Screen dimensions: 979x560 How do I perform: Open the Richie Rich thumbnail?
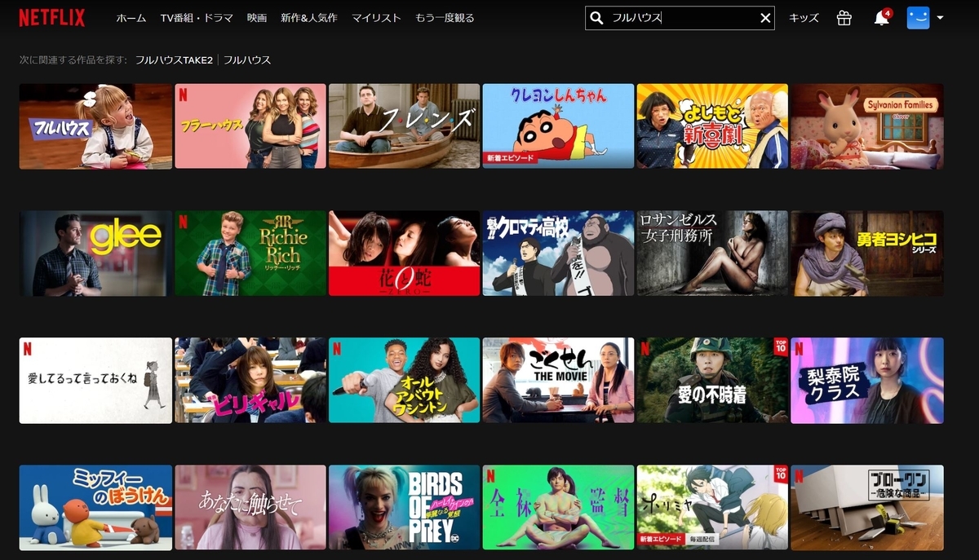tap(250, 254)
